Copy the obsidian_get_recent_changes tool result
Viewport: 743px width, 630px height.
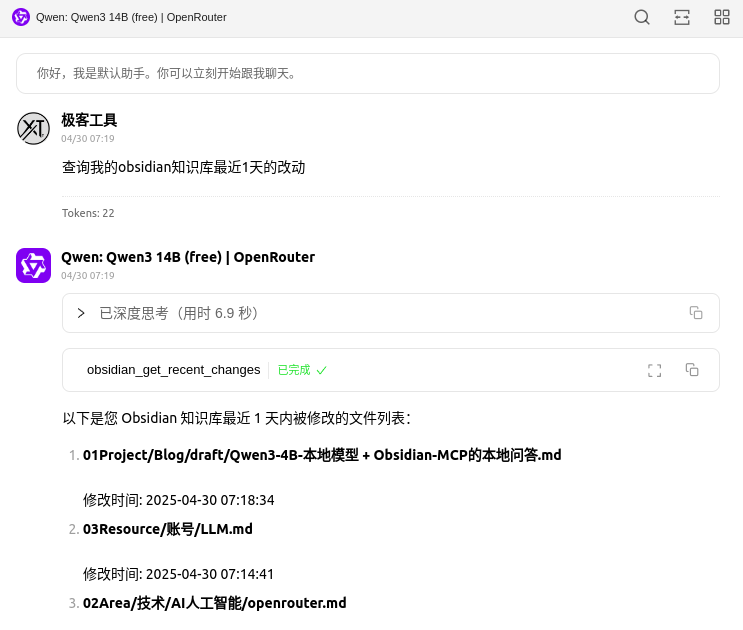pyautogui.click(x=692, y=370)
